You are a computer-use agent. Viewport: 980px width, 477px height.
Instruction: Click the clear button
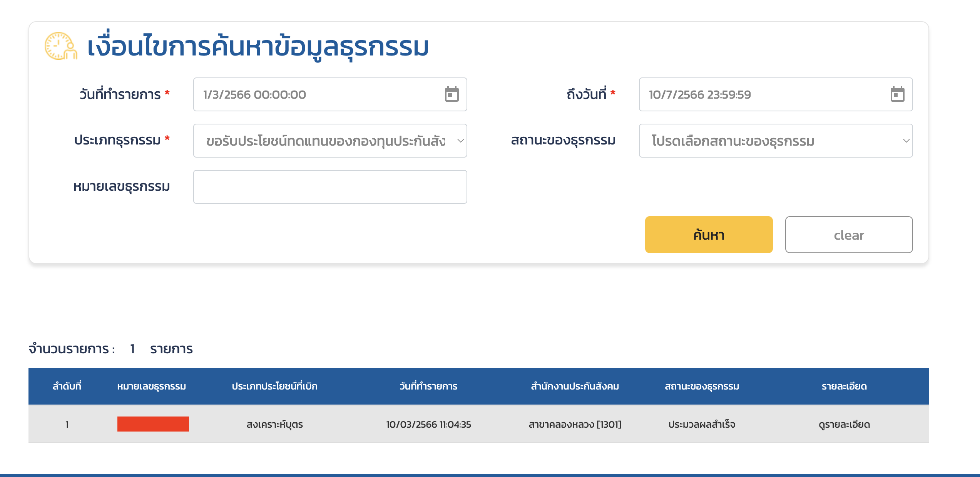[x=849, y=235]
